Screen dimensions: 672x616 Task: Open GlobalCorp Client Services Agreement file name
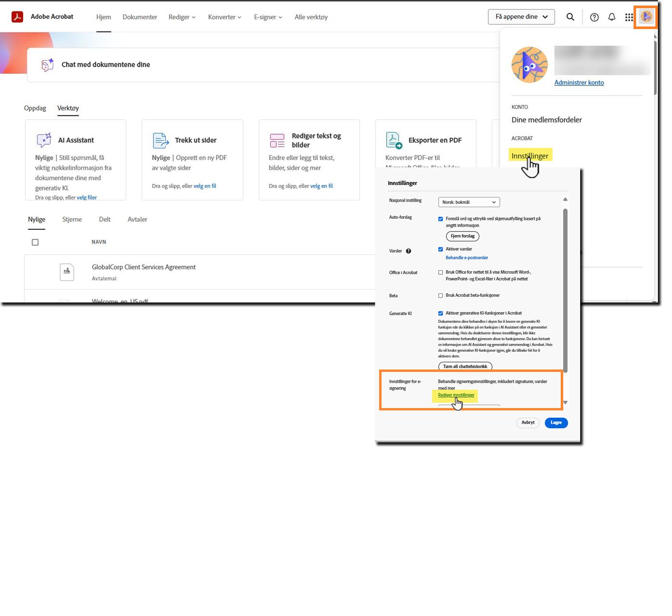point(144,267)
